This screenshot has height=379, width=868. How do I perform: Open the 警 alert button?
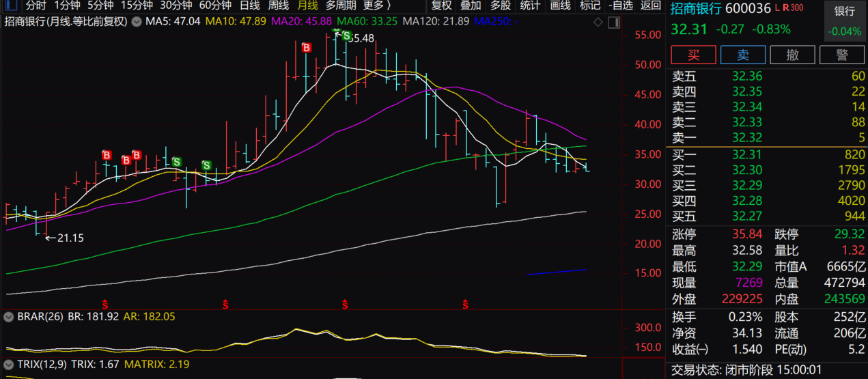click(842, 55)
